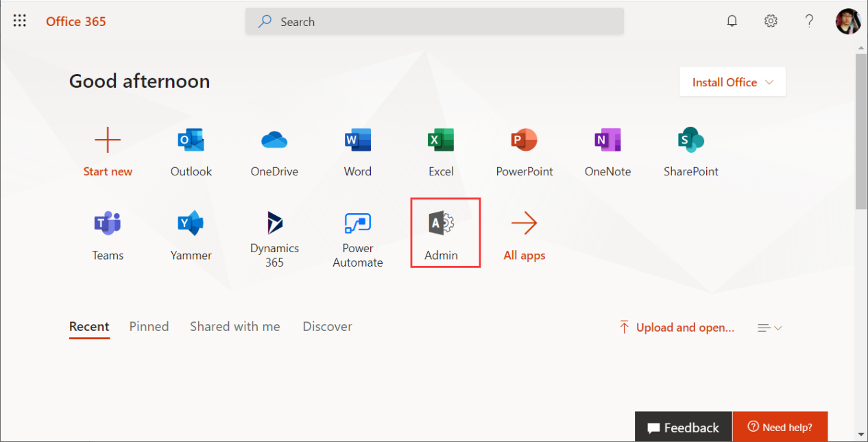The height and width of the screenshot is (442, 868).
Task: Open the app launcher waffle menu
Action: [20, 21]
